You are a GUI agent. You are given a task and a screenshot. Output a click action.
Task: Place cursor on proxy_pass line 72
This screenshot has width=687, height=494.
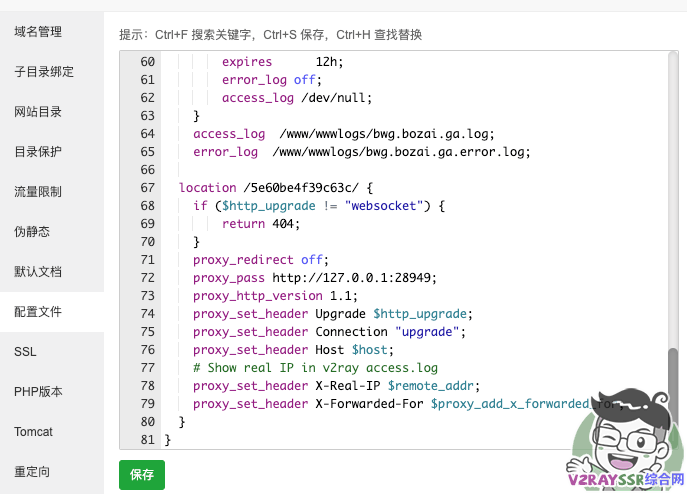[x=315, y=278]
